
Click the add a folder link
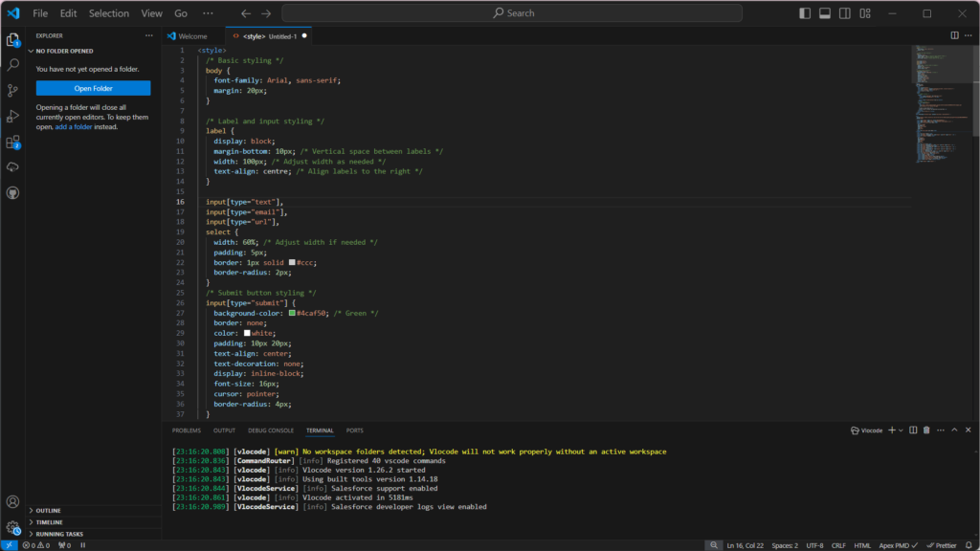(74, 125)
